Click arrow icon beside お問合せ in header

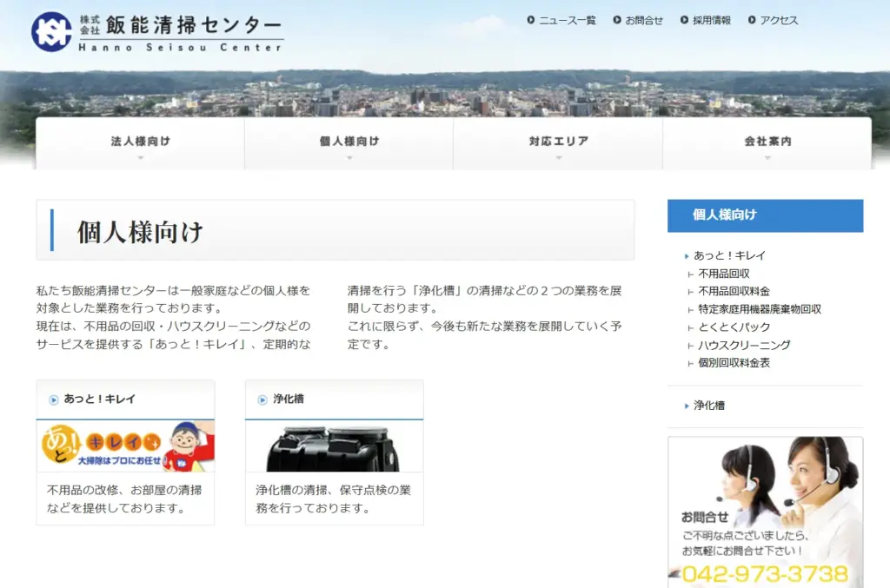pos(617,20)
